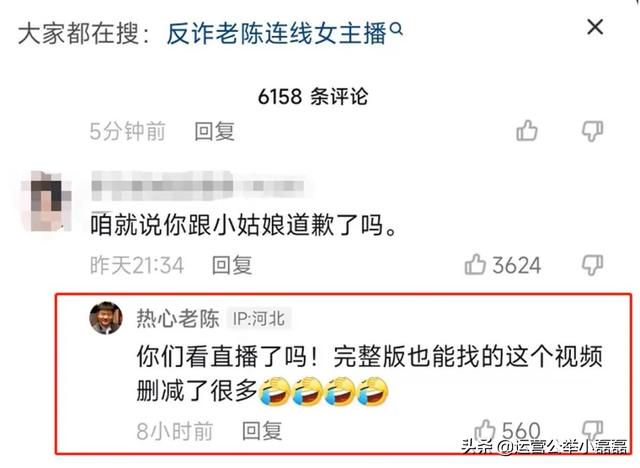
Task: Reply to the comment from 5分钟前
Action: (x=214, y=131)
